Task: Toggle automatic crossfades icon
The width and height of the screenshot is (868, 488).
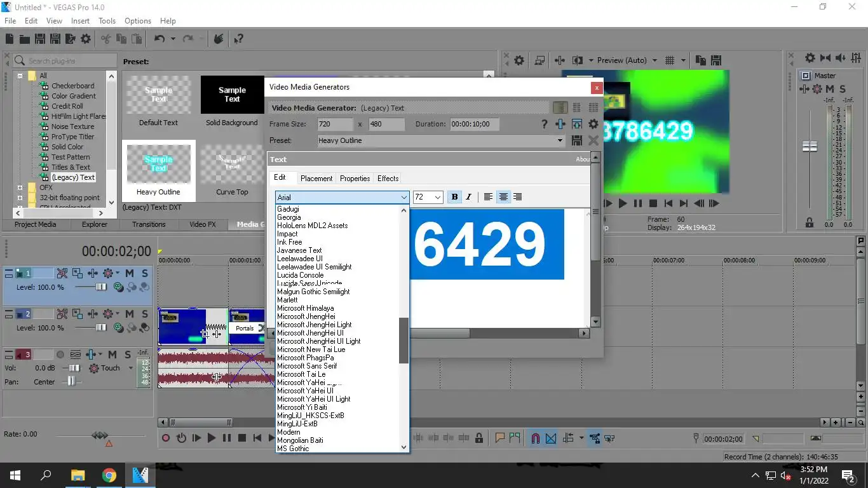Action: (550, 438)
